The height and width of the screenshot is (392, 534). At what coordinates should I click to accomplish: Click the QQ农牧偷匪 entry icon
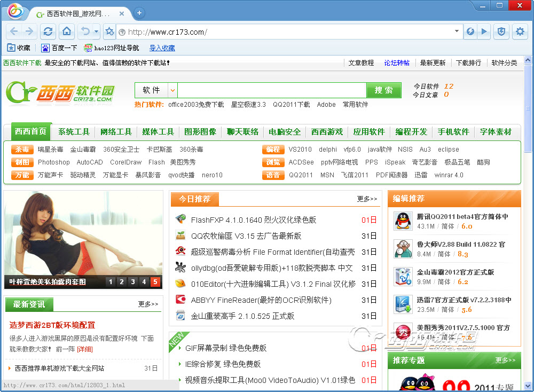click(180, 235)
